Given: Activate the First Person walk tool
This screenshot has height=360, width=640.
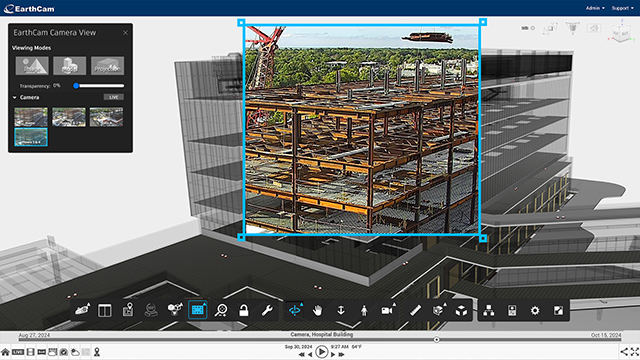Looking at the screenshot, I should (x=364, y=311).
